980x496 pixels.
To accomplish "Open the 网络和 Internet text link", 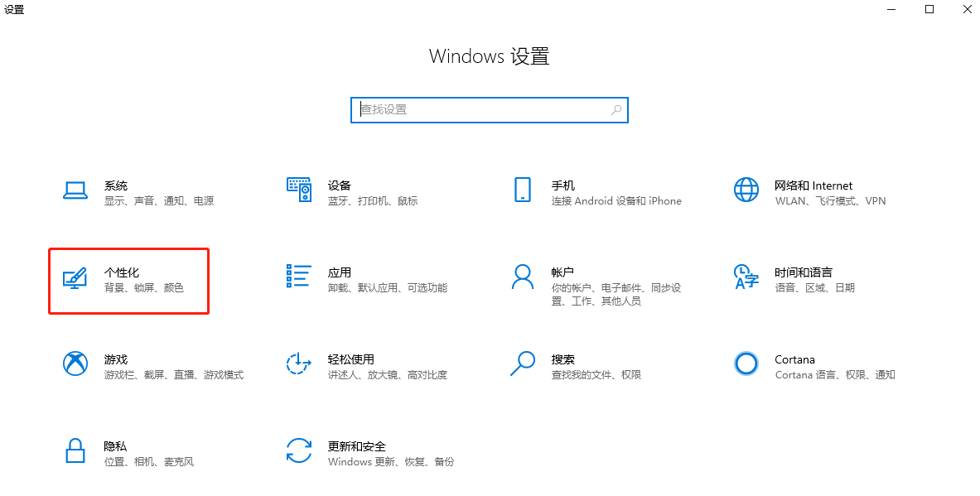I will [813, 185].
